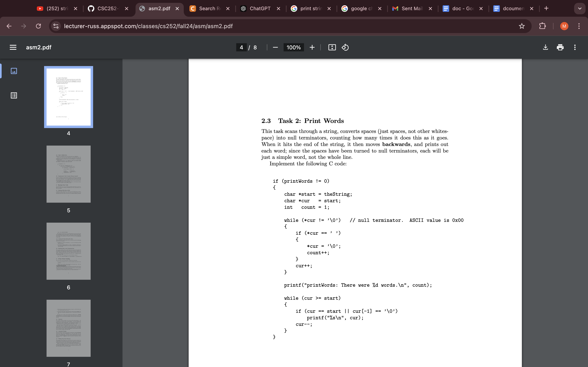Go back to the previous page
The image size is (588, 367).
click(9, 26)
